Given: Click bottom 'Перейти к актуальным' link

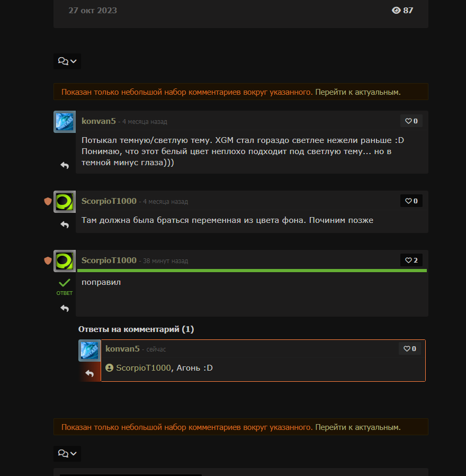Looking at the screenshot, I should point(358,427).
